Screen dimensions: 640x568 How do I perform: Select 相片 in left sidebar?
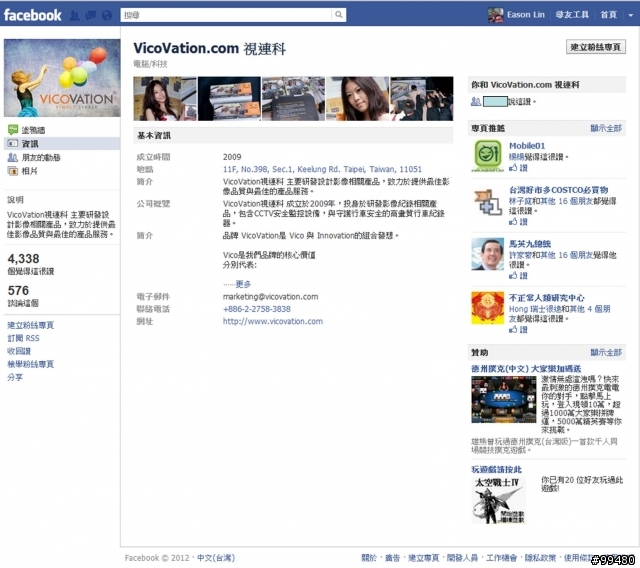(29, 171)
